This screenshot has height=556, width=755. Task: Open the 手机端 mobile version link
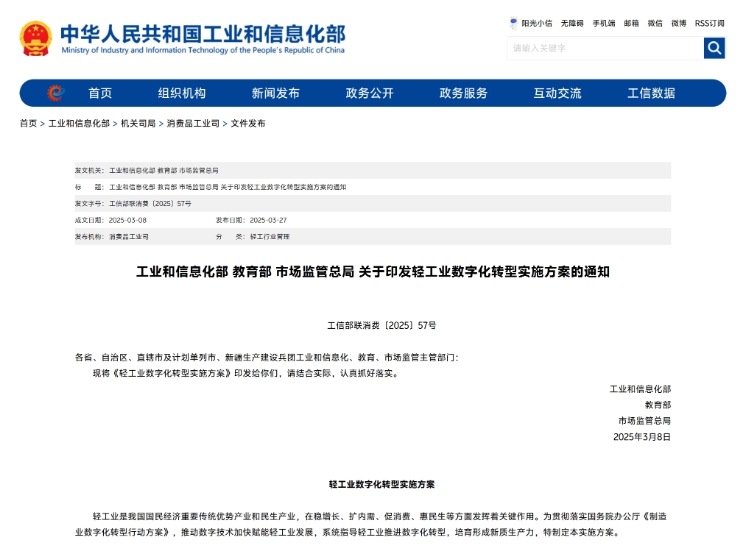pos(604,23)
